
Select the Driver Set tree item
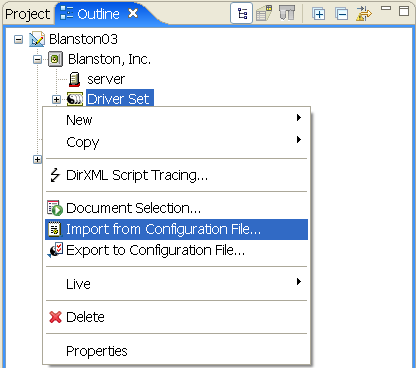119,99
